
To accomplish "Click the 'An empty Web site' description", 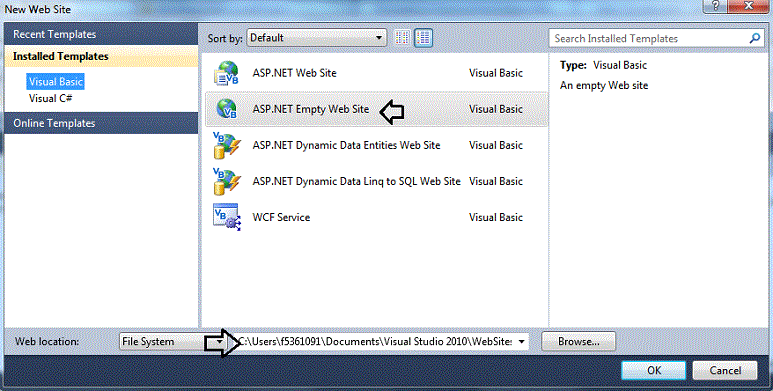I will pos(604,86).
